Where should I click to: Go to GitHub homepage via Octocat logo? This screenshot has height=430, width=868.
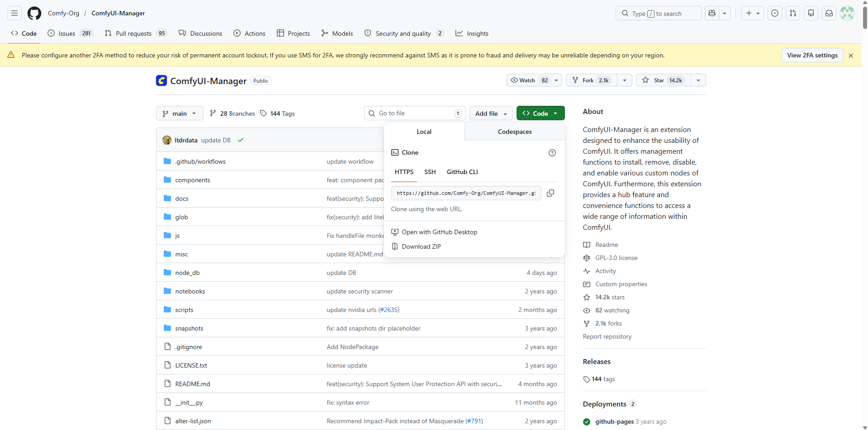click(x=34, y=13)
